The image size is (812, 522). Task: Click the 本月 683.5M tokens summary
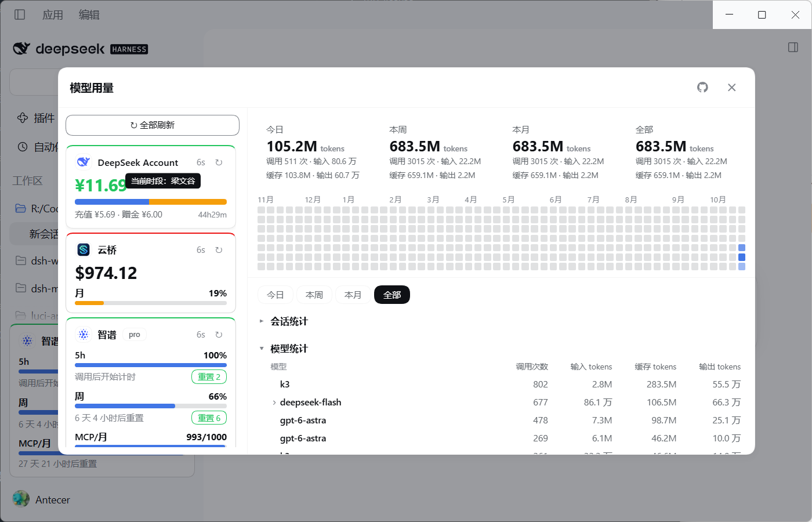pyautogui.click(x=558, y=152)
